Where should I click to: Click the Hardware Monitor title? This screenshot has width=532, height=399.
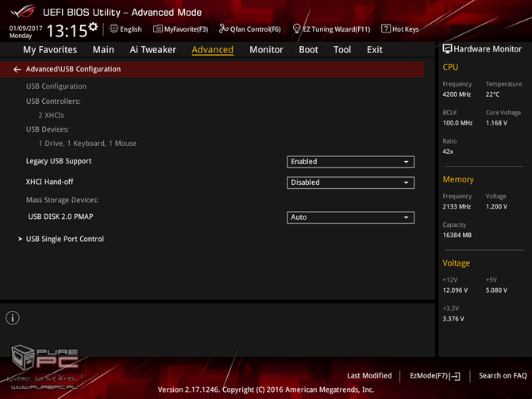[x=488, y=49]
